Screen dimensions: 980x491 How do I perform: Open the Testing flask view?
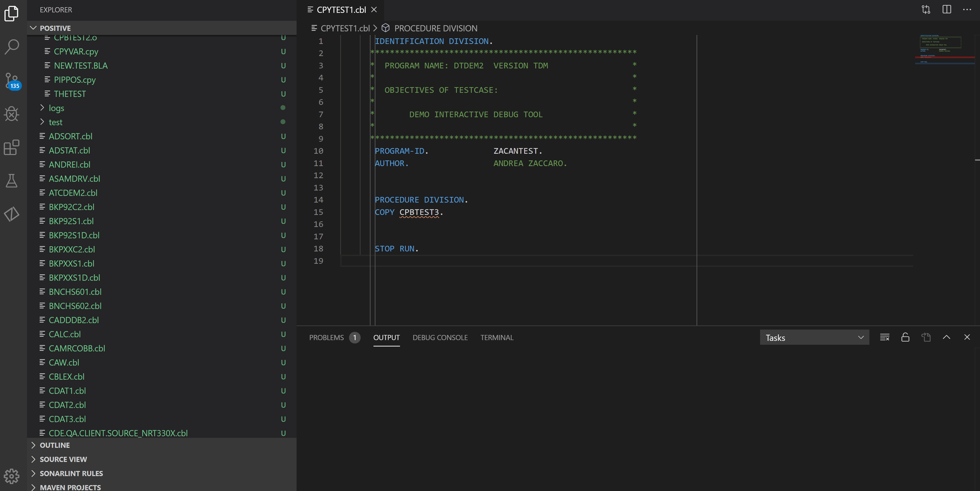pyautogui.click(x=11, y=181)
